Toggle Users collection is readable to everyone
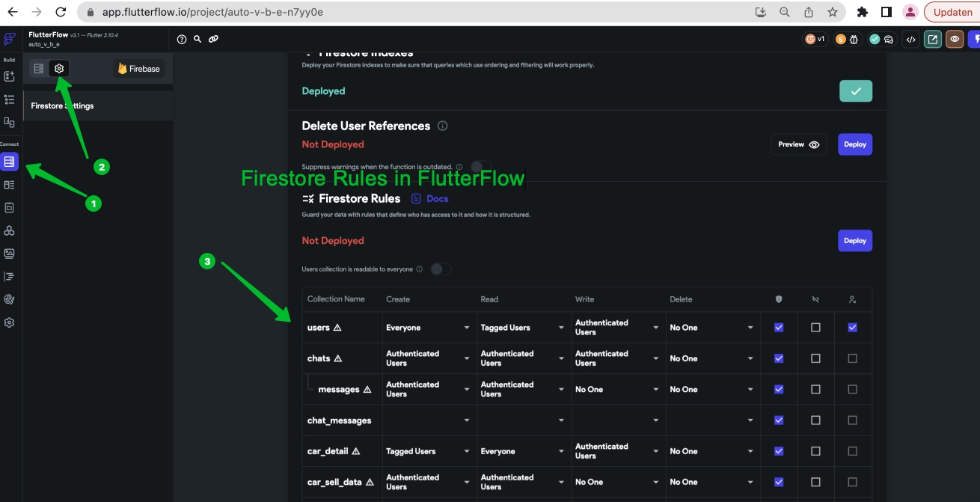This screenshot has height=502, width=980. (441, 269)
